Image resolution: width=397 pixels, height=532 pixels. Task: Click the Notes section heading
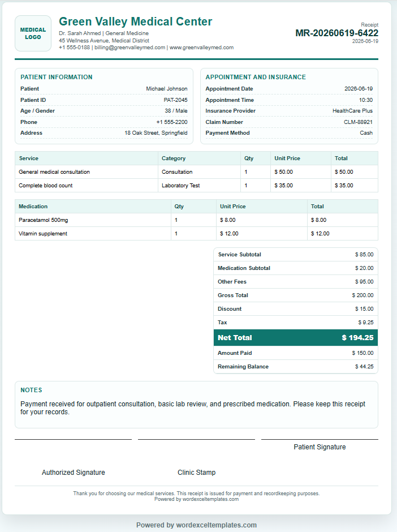(31, 390)
